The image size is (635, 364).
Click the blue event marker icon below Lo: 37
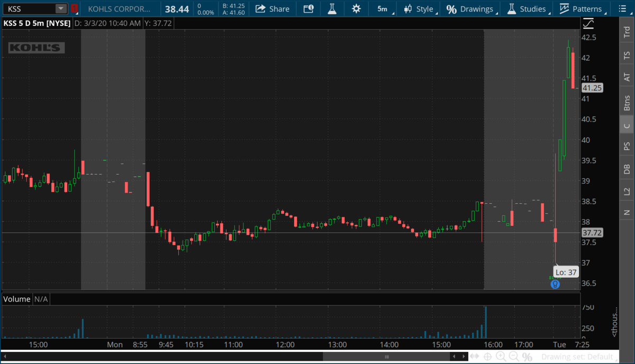click(x=555, y=284)
